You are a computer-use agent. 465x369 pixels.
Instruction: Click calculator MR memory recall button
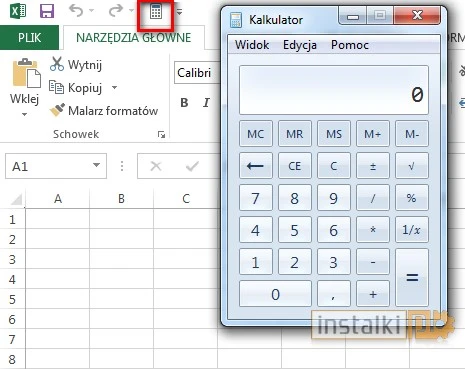click(x=295, y=134)
